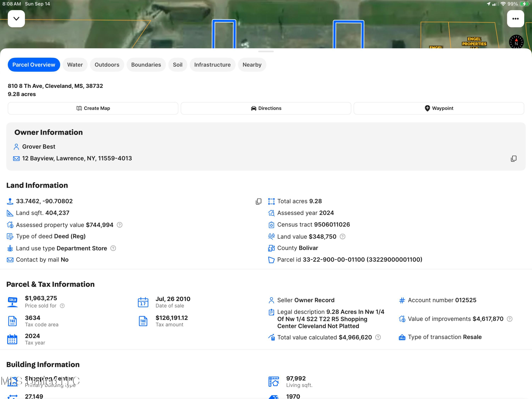The image size is (532, 399).
Task: Tap the compass north indicator
Action: (516, 42)
